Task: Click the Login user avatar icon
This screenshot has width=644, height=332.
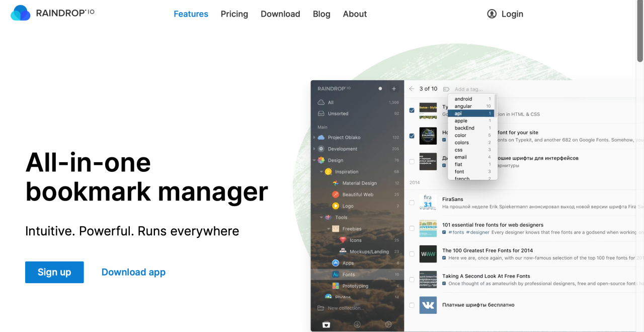Action: coord(492,14)
